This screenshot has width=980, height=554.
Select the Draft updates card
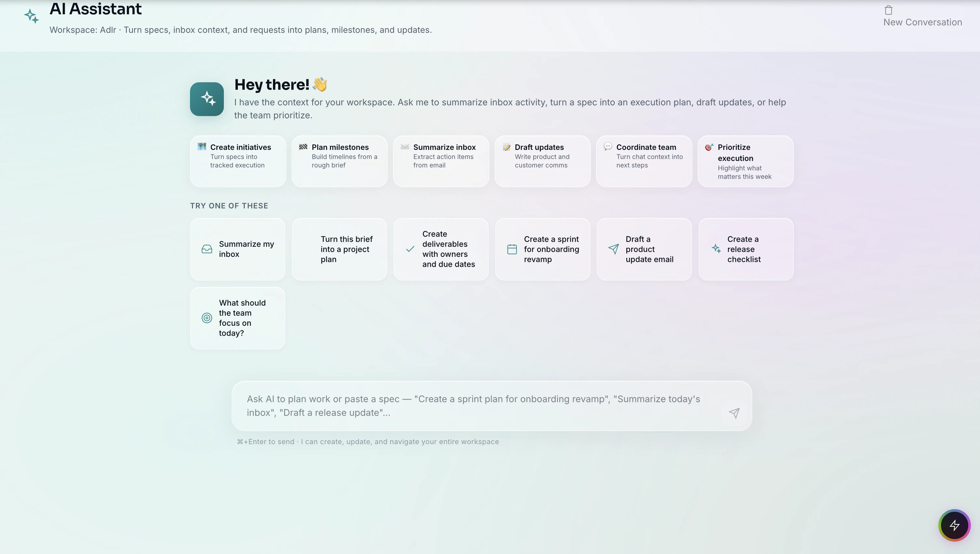(542, 161)
